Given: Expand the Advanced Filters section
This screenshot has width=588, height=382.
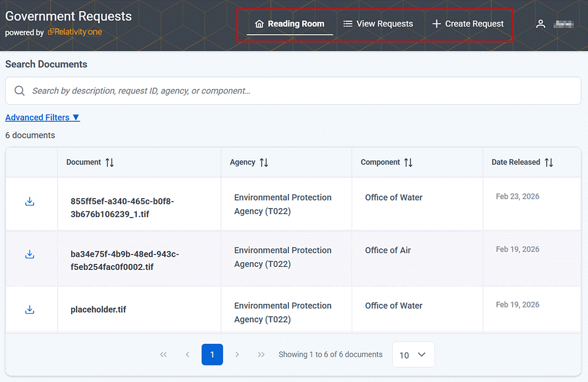Looking at the screenshot, I should point(42,118).
